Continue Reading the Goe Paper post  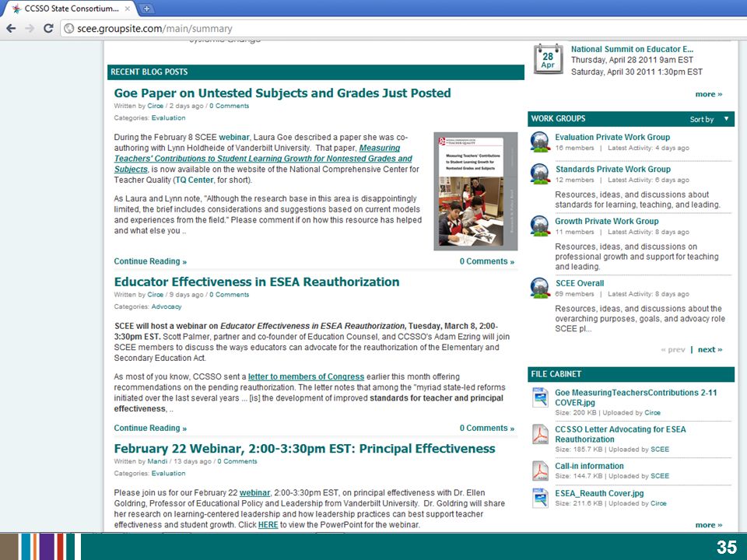pos(150,261)
